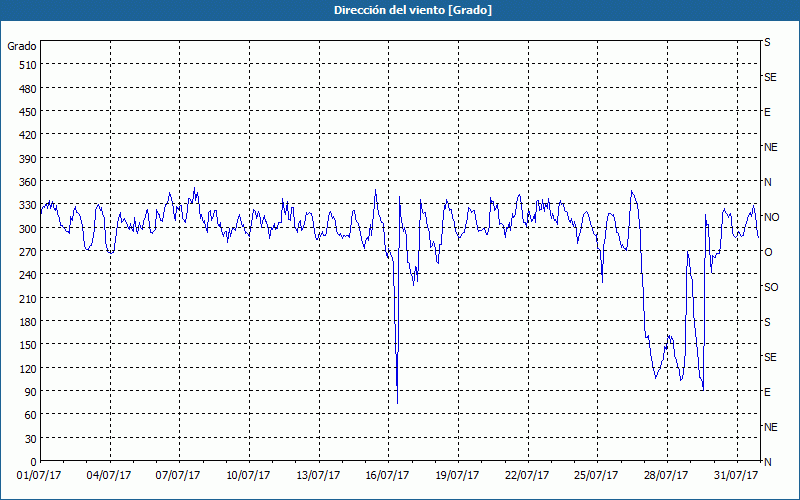Select the 10/07/17 date on the time axis

[x=248, y=476]
